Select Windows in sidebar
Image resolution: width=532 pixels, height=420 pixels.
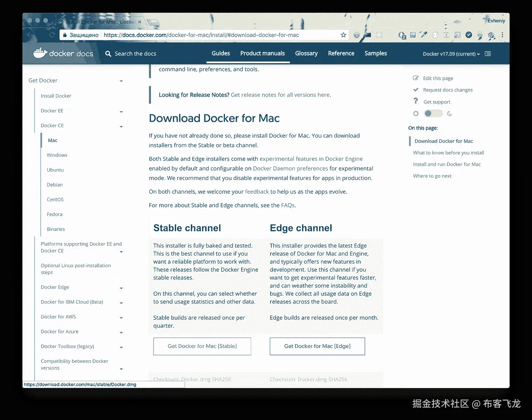[57, 155]
